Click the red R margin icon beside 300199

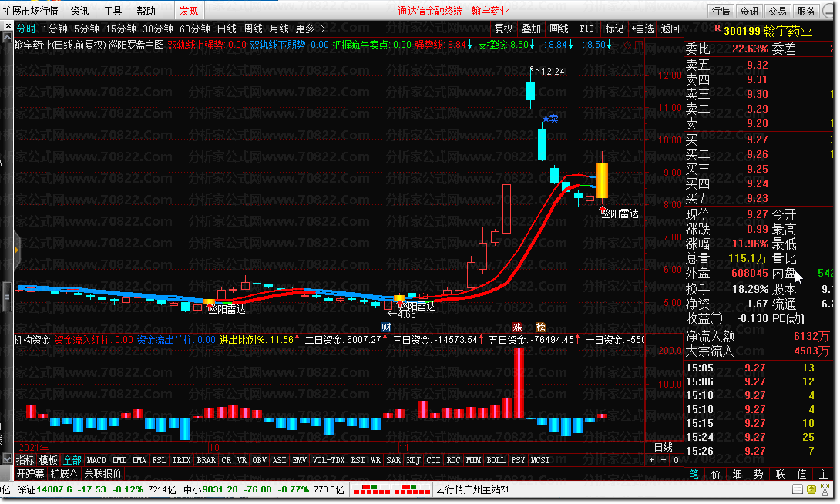tap(717, 28)
